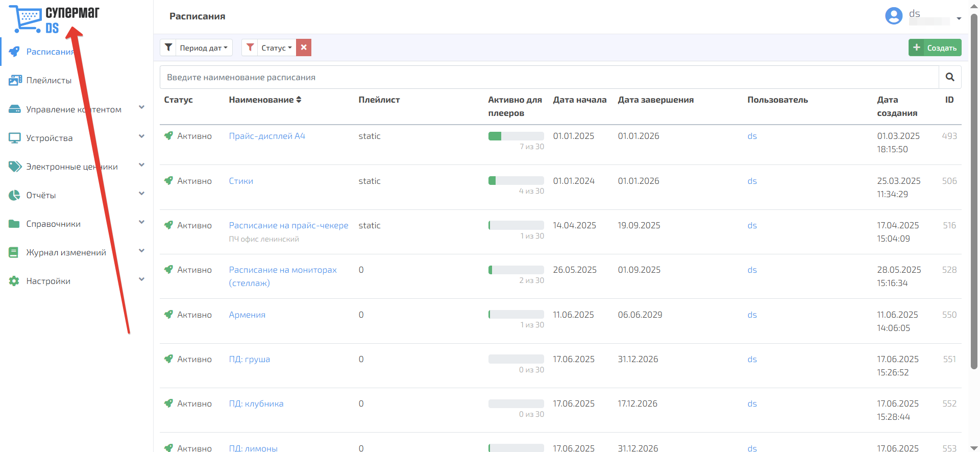The image size is (980, 452).
Task: Click the status rocket icon for ПД: груша
Action: tap(168, 359)
